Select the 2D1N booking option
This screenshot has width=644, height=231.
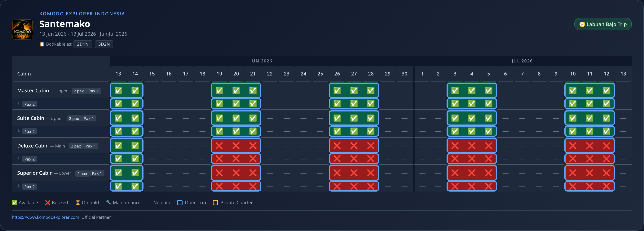tap(83, 44)
